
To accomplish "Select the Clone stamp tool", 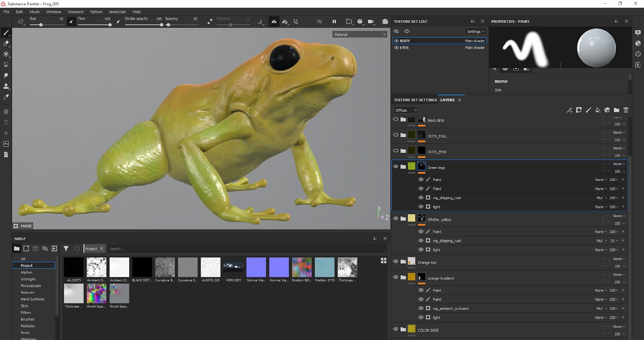I will click(x=6, y=86).
